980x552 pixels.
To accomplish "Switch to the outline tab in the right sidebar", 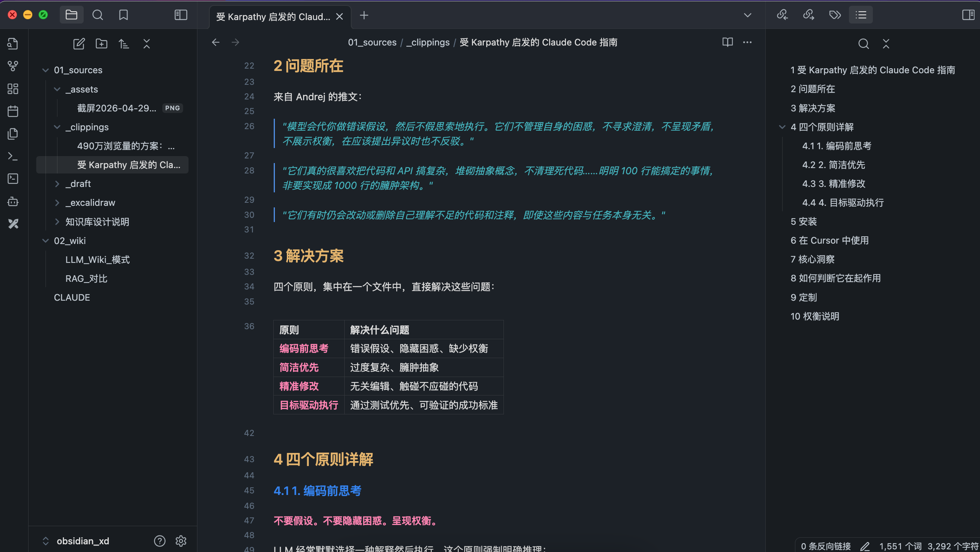I will click(x=860, y=15).
